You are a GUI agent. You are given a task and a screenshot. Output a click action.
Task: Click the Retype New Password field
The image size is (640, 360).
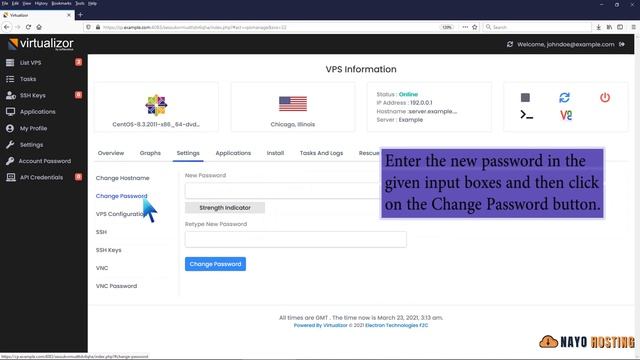pyautogui.click(x=296, y=239)
